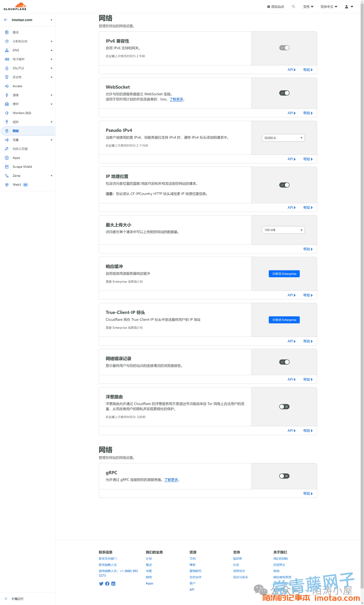Open 了解更多 link under gRPC

pyautogui.click(x=171, y=480)
